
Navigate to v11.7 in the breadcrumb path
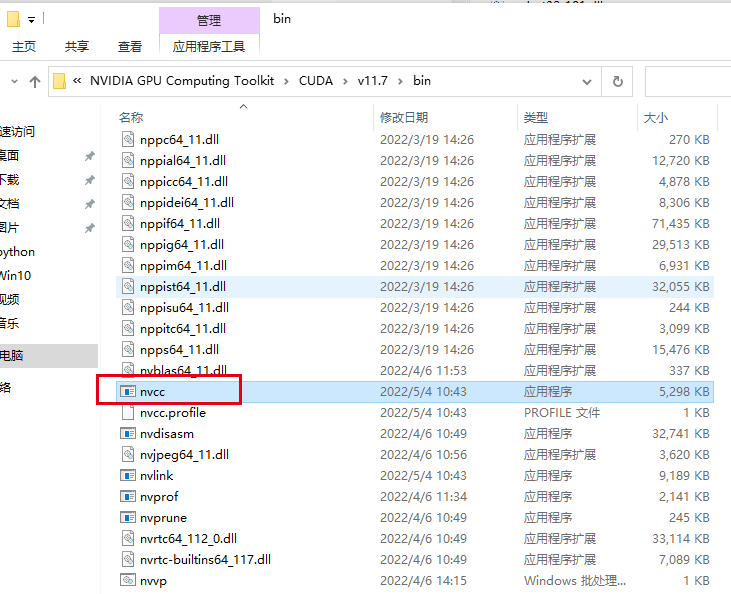pyautogui.click(x=372, y=81)
